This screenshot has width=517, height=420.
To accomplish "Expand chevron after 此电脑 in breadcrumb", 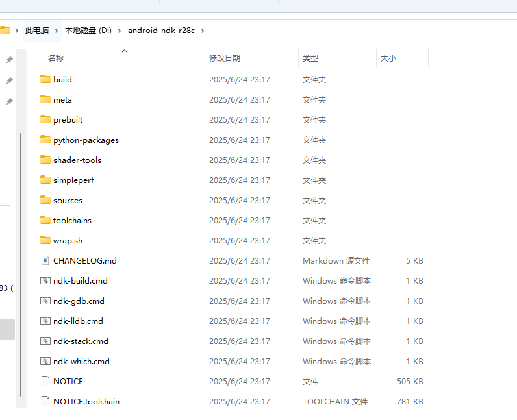I will 57,31.
